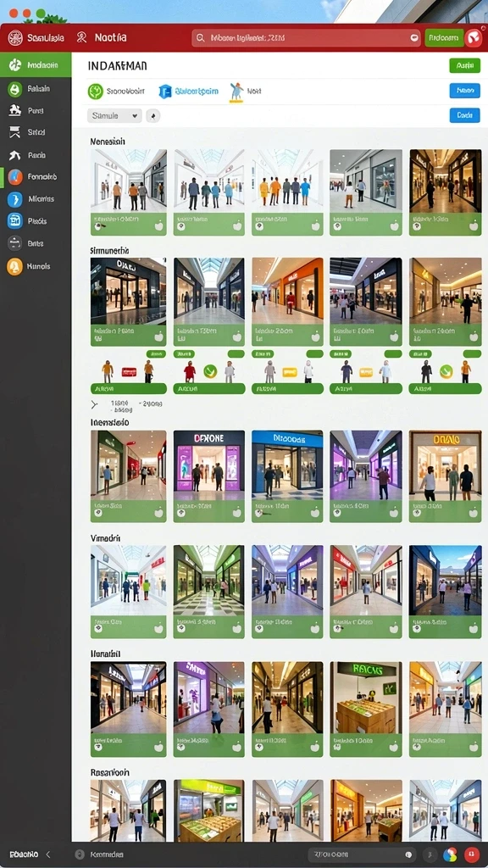
Task: Collapse sidebar with the bottom-left chevron
Action: [48, 854]
